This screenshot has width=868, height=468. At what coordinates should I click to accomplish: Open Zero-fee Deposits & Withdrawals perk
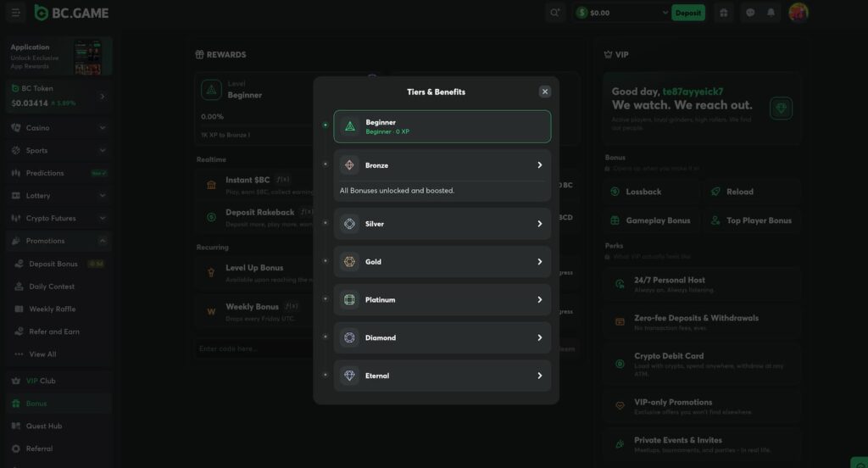(702, 322)
